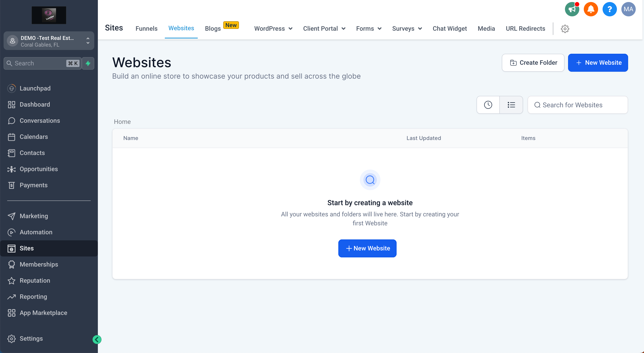
Task: Collapse sidebar with green arrow button
Action: 97,339
